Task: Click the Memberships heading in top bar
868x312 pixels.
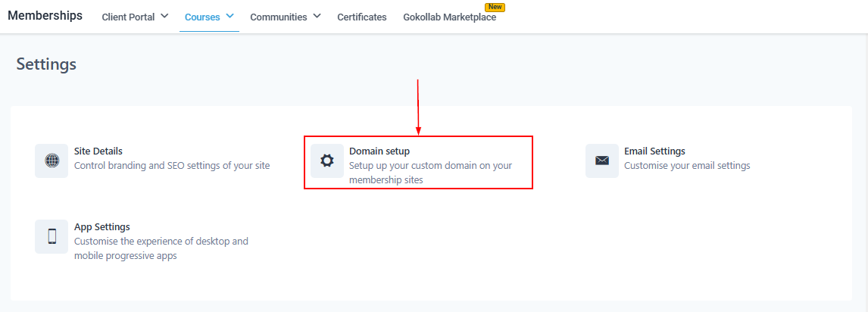Action: 45,16
